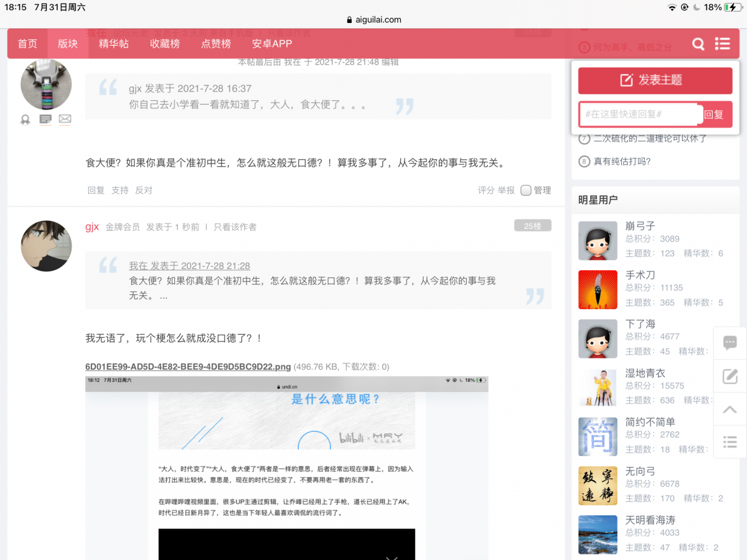Open 版块 navigation tab

point(68,44)
